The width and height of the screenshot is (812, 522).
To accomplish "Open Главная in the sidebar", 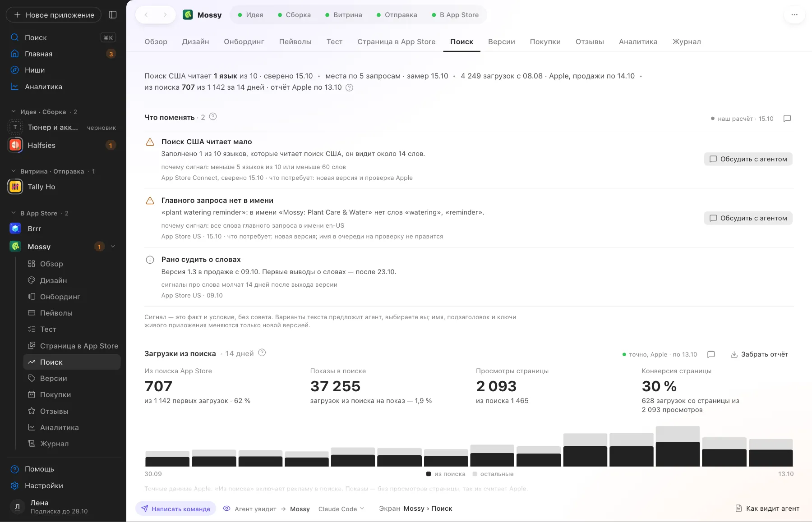I will 63,54.
